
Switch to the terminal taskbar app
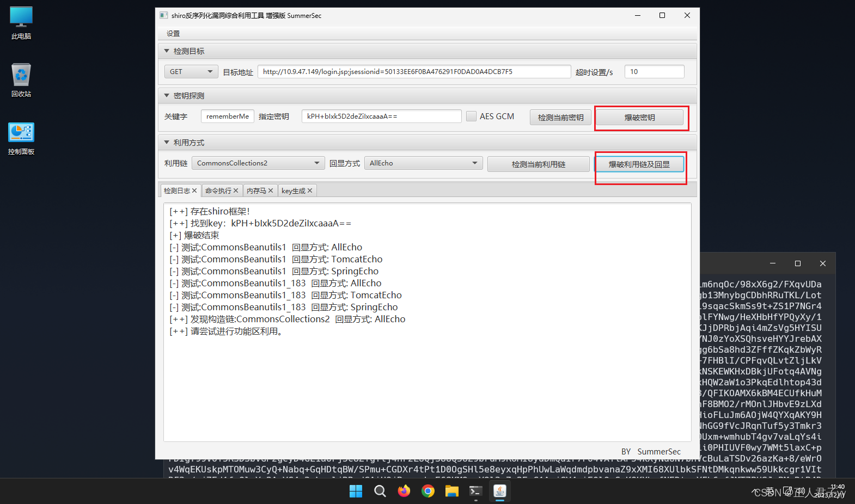coord(475,491)
